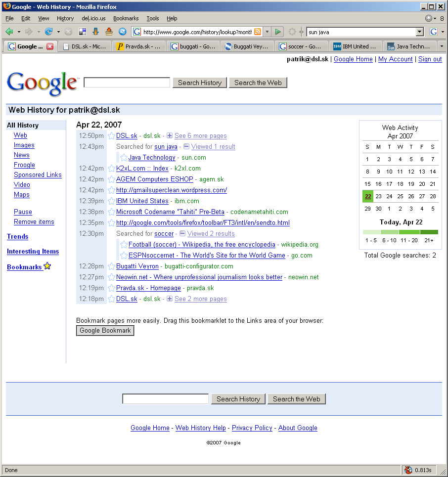
Task: Star the ESPNsoccernet entry
Action: point(124,255)
